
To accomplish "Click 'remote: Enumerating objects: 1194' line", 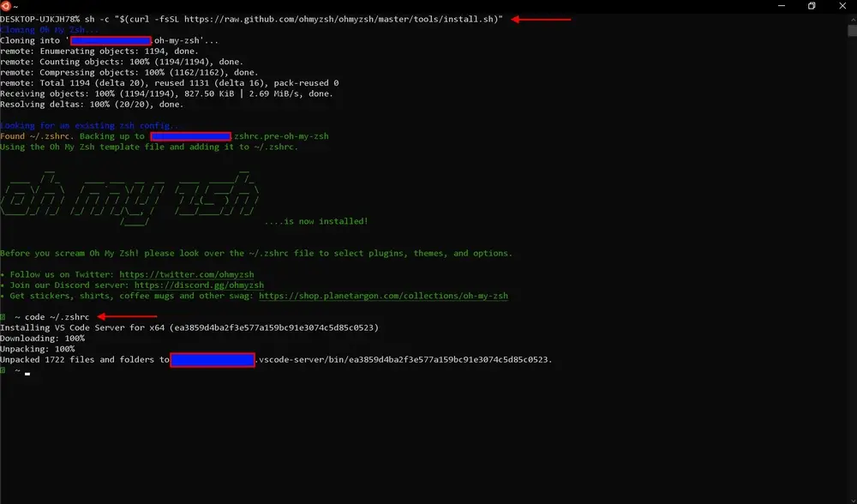I will [x=99, y=51].
